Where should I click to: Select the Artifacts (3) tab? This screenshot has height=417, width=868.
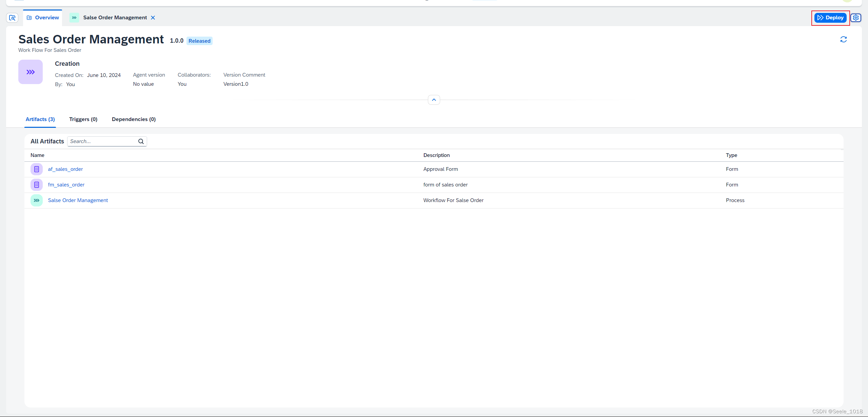40,119
